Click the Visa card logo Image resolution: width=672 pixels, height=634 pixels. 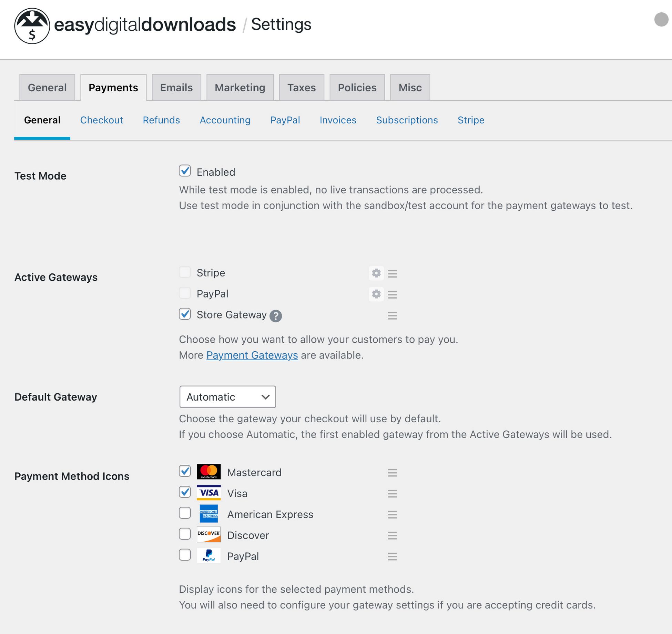(x=208, y=493)
